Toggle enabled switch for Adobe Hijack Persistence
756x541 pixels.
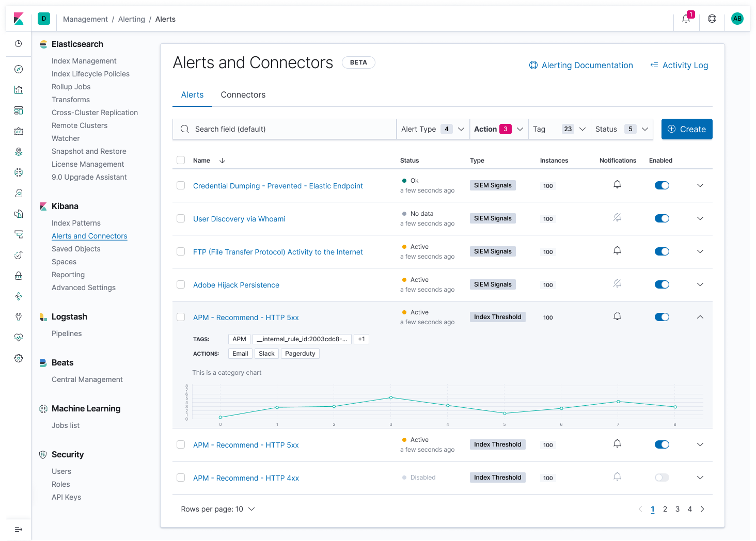(x=662, y=284)
